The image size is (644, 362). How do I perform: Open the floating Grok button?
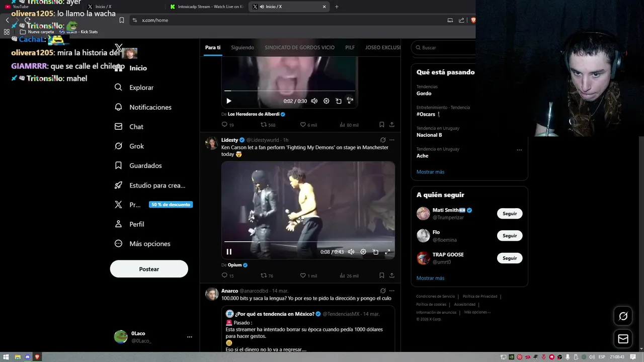[623, 316]
